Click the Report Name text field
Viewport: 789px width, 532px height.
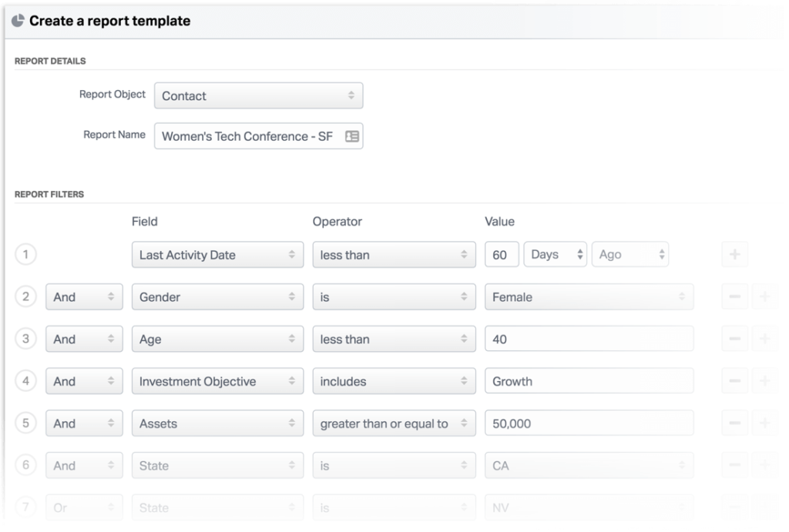point(259,136)
